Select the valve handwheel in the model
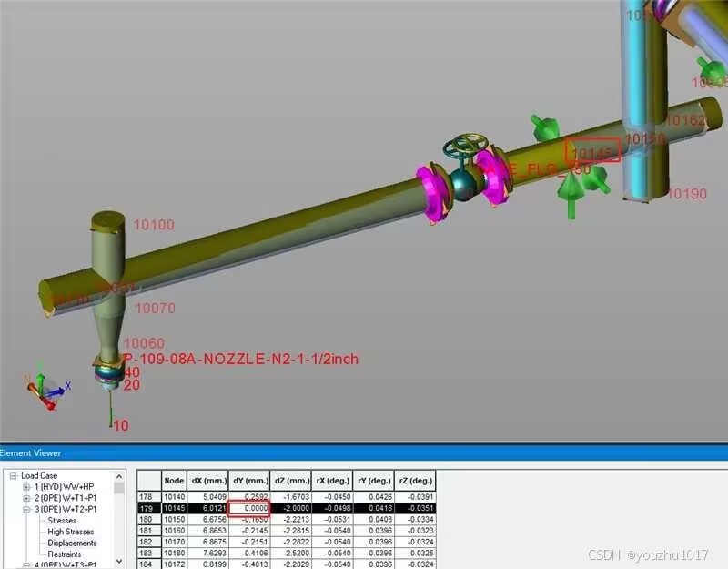Image resolution: width=728 pixels, height=569 pixels. tap(465, 147)
